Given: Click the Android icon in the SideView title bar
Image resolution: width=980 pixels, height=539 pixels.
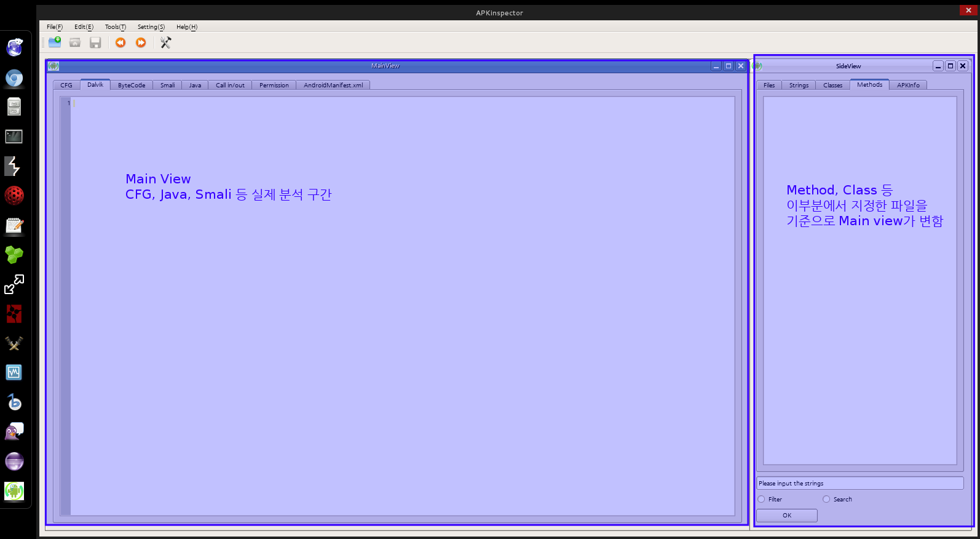Looking at the screenshot, I should click(x=757, y=66).
